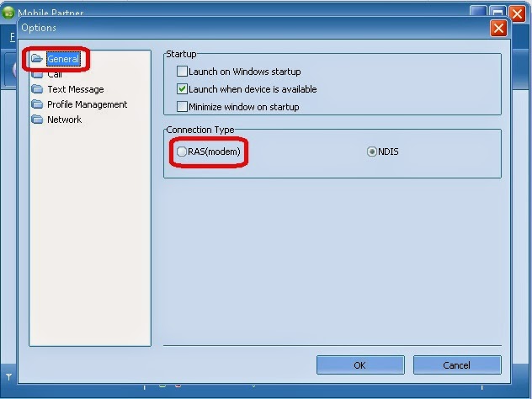Open the Network options category

click(65, 120)
